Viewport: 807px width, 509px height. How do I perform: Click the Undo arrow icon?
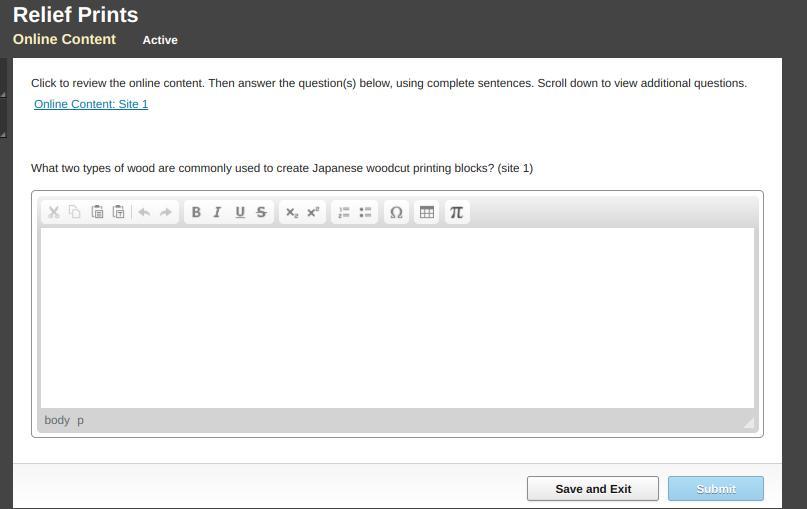144,212
